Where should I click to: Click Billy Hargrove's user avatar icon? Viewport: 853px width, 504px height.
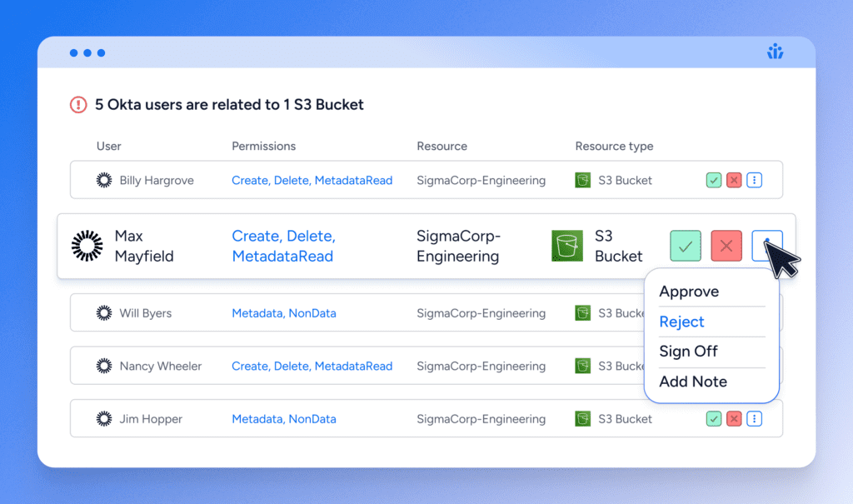(x=103, y=180)
